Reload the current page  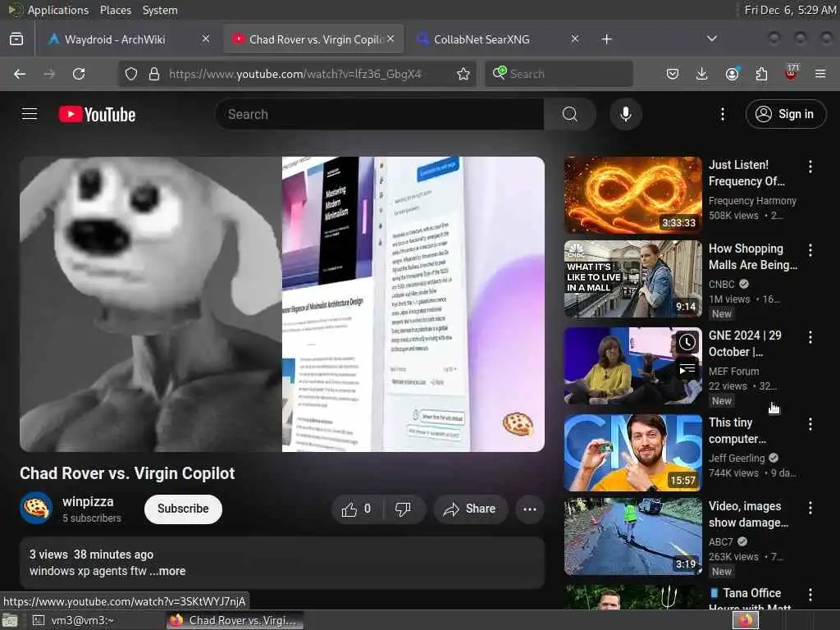(79, 74)
